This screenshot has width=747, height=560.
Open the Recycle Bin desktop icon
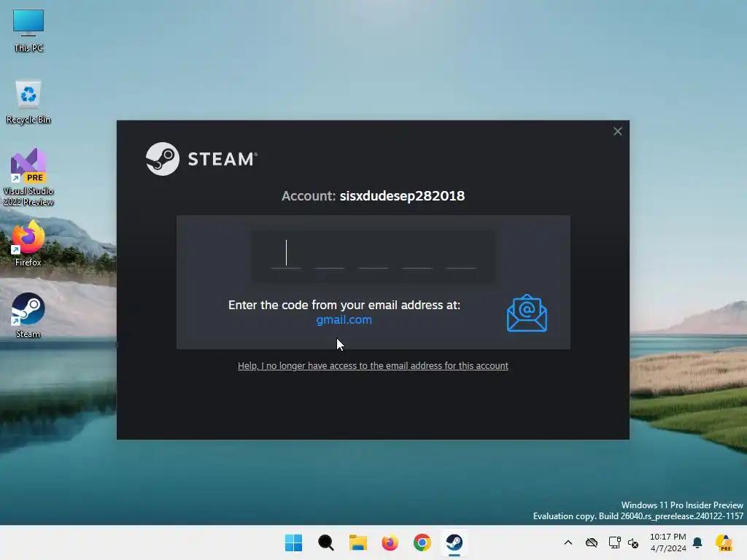click(28, 101)
